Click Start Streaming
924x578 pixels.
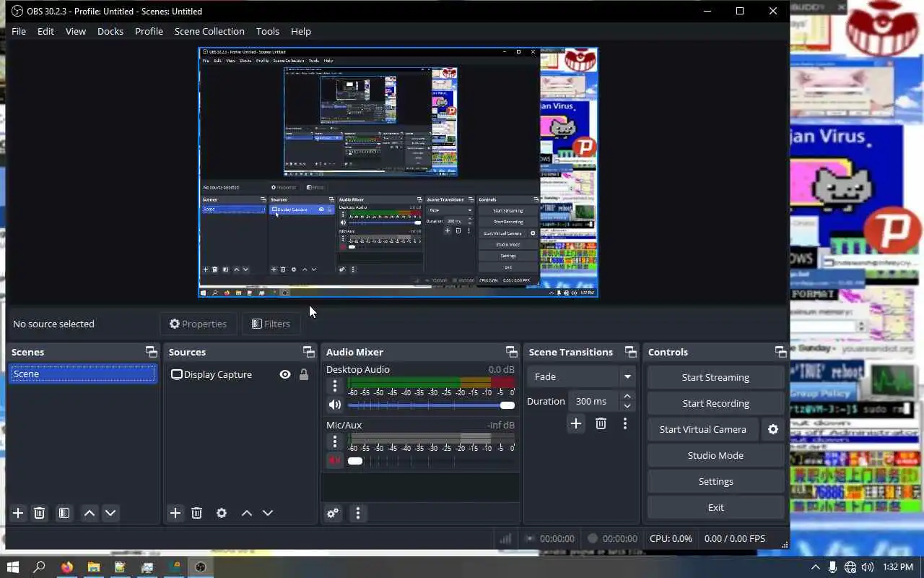pyautogui.click(x=715, y=377)
